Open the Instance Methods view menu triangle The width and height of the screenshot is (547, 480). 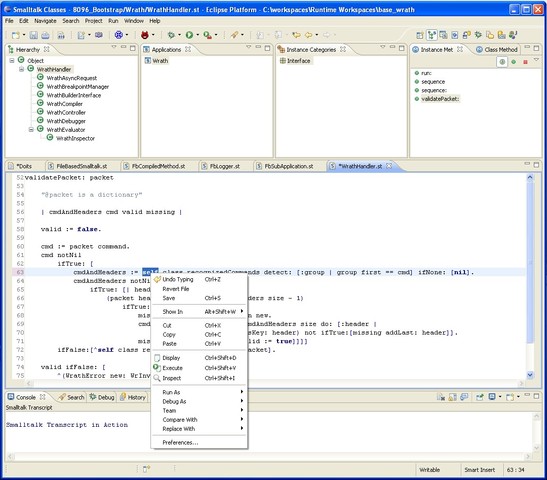[536, 60]
